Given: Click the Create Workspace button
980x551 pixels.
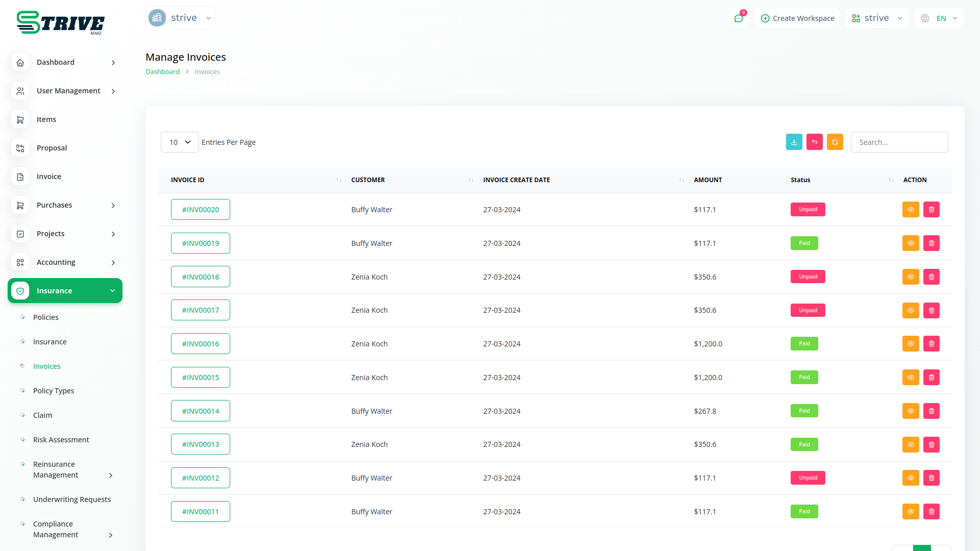Looking at the screenshot, I should click(x=797, y=18).
